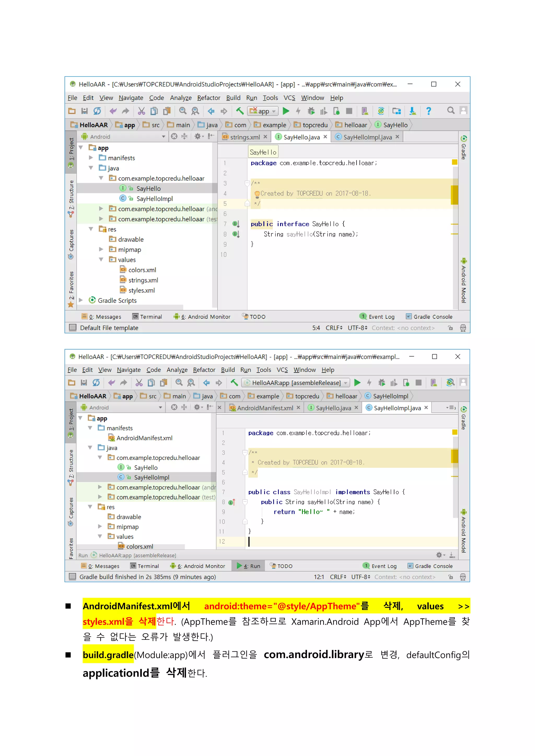Screen dimensions: 535x756
Task: Expand Gradle Scripts node in top window
Action: 81,300
